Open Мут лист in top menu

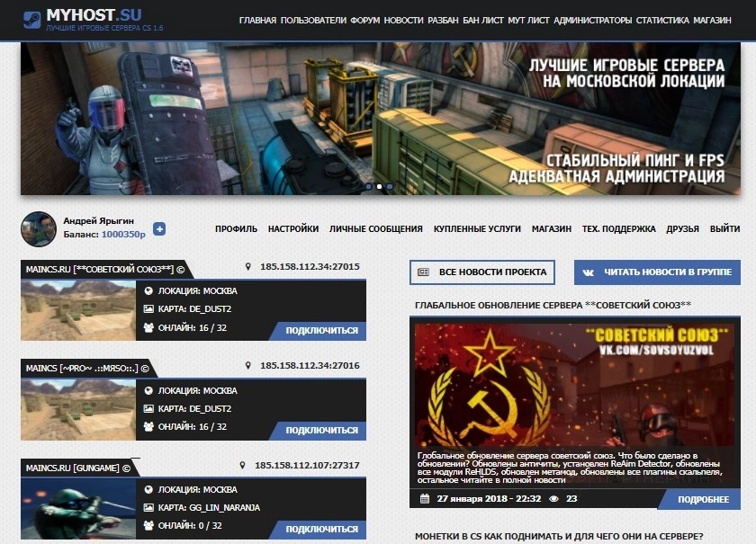(x=528, y=21)
